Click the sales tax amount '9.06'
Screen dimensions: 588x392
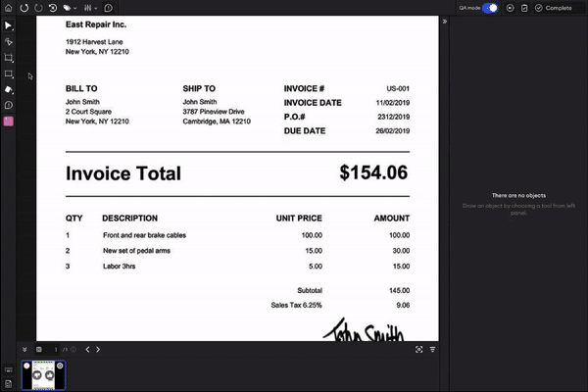tap(403, 306)
